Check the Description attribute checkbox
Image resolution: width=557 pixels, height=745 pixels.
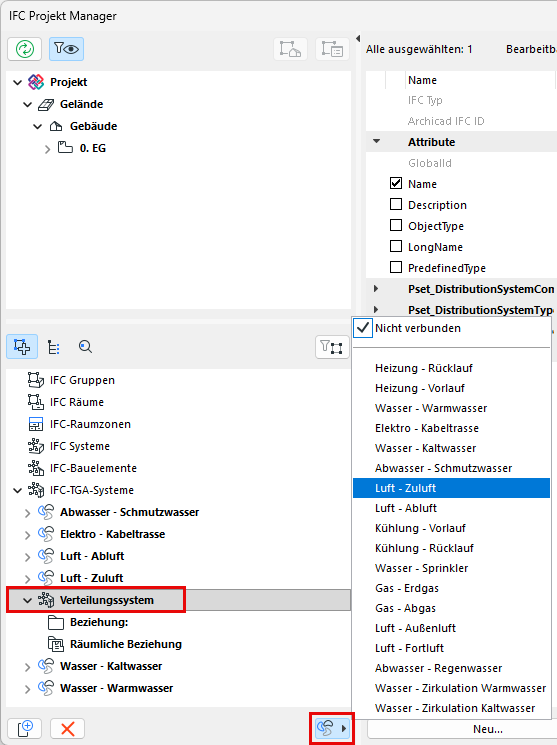point(396,204)
